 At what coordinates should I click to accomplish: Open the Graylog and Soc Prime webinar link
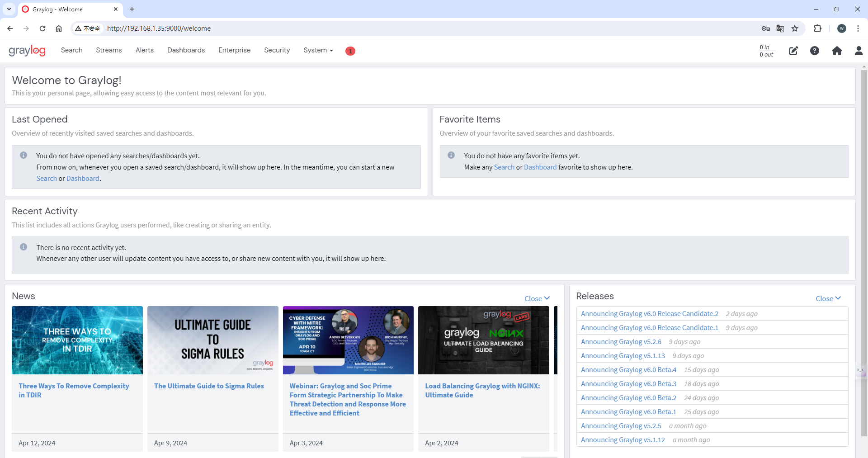348,400
